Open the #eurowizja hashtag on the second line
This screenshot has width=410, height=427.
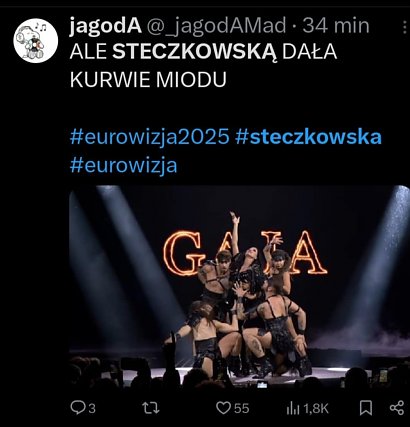(x=124, y=165)
